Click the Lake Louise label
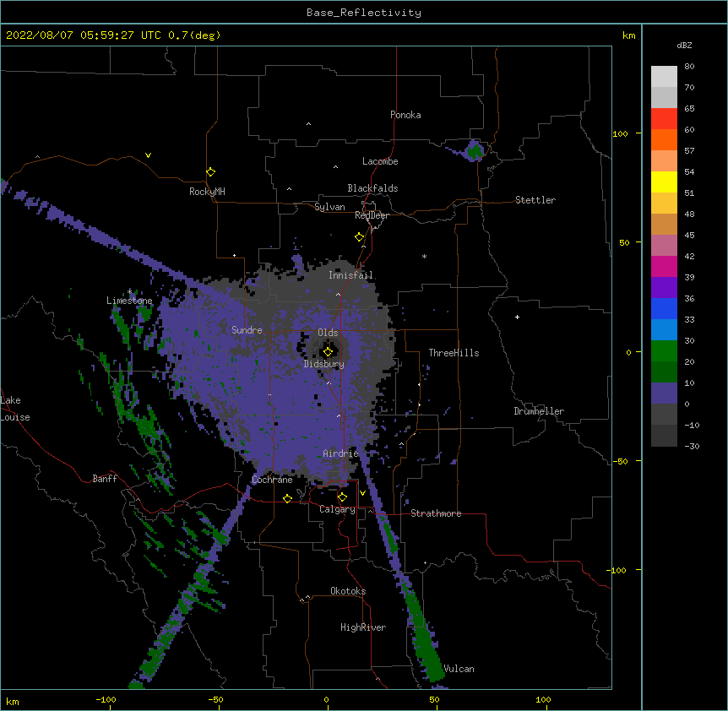The image size is (728, 711). [x=14, y=409]
